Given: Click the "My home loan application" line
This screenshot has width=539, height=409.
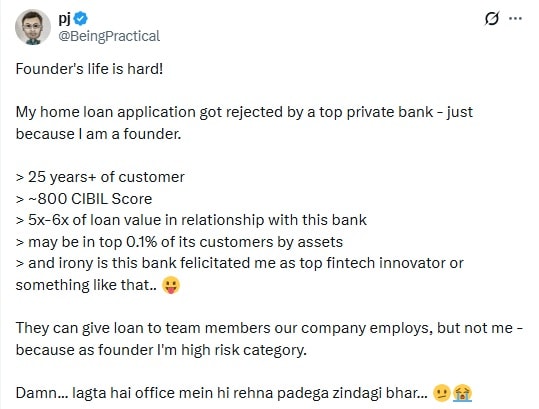Looking at the screenshot, I should (x=244, y=112).
